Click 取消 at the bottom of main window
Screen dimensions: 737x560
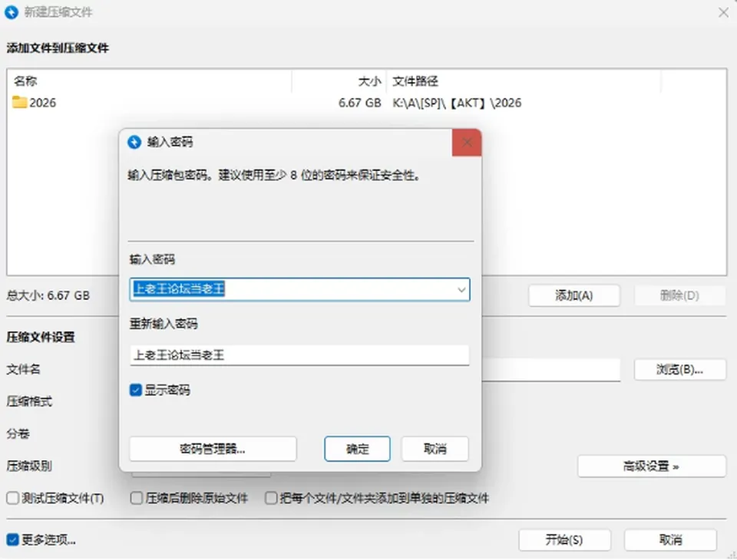[x=670, y=540]
